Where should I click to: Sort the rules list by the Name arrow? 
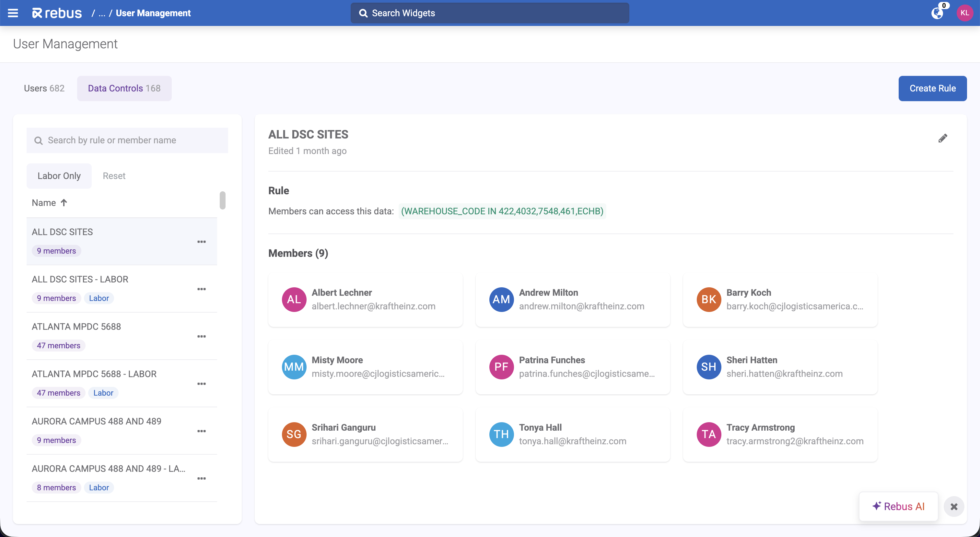[64, 202]
